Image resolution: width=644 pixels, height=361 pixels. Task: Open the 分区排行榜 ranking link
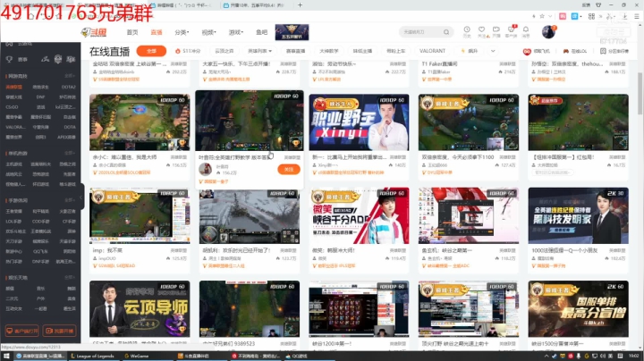(x=614, y=51)
